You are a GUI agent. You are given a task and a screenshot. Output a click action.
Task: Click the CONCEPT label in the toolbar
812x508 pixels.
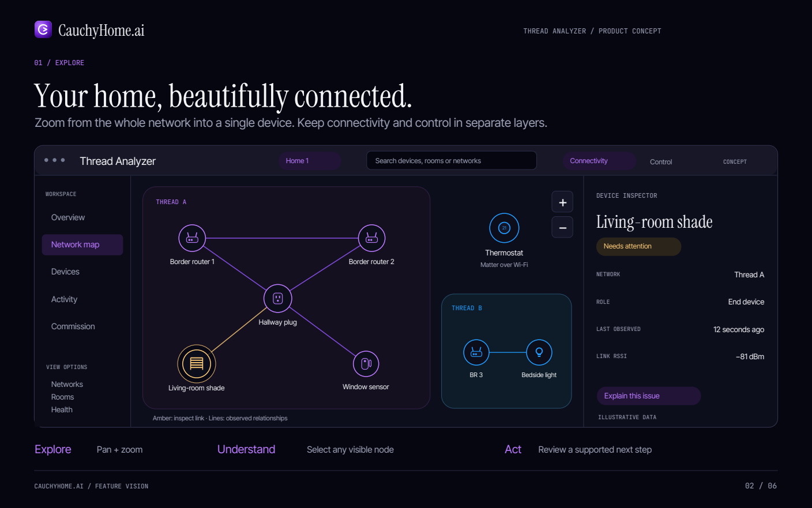[735, 162]
